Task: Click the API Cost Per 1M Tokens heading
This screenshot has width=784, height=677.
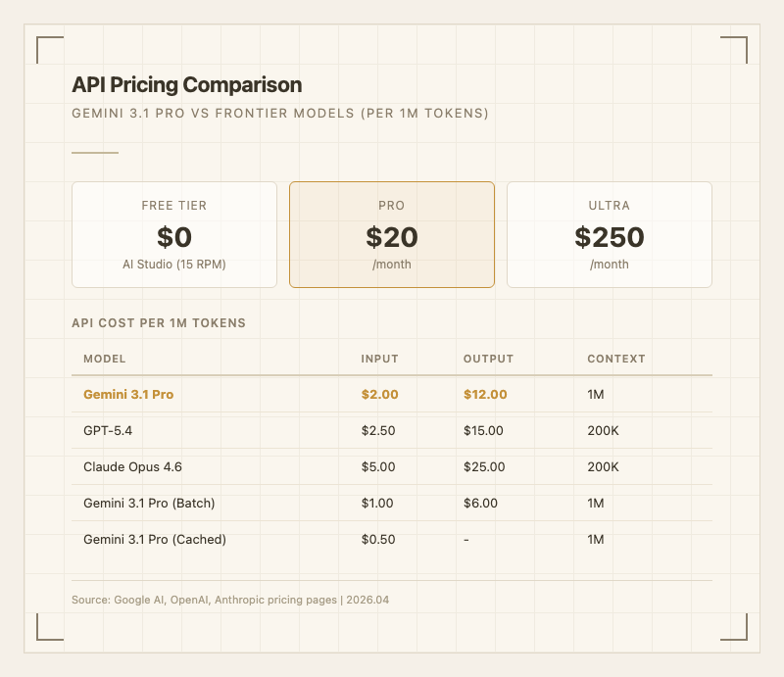Action: tap(159, 322)
